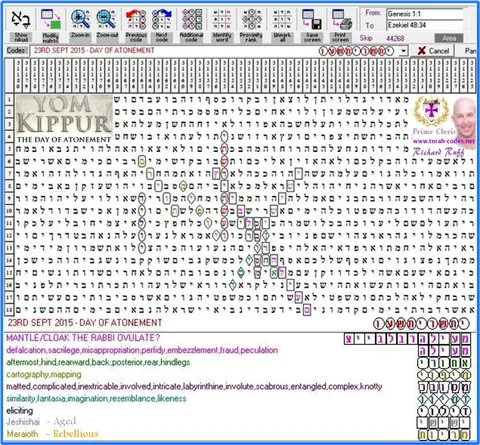Open the Modify matrix tool

point(51,19)
